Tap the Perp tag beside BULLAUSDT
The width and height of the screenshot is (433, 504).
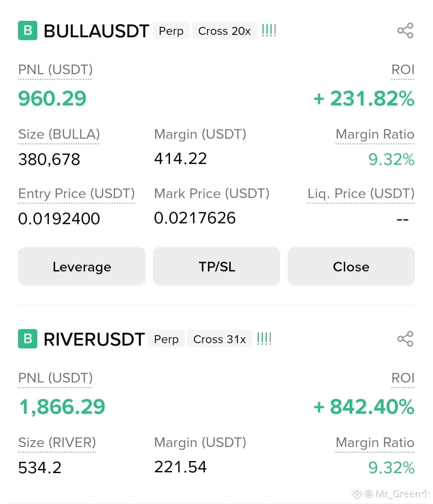tap(171, 31)
